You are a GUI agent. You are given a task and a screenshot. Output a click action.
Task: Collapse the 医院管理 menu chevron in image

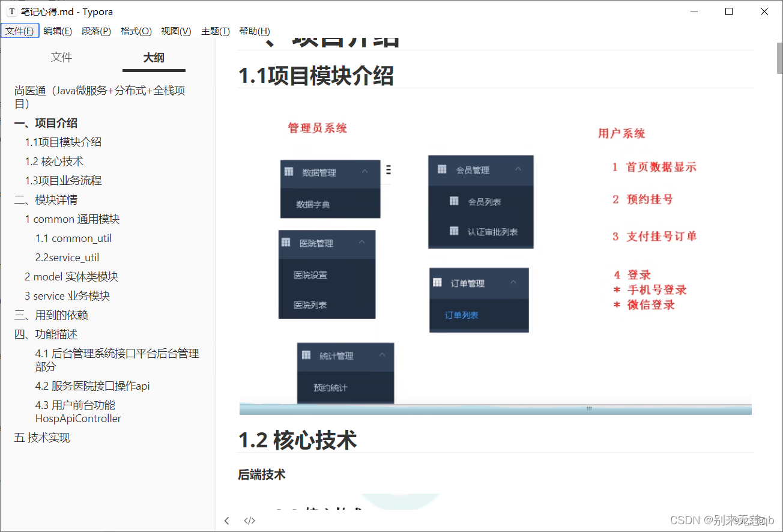tap(361, 242)
